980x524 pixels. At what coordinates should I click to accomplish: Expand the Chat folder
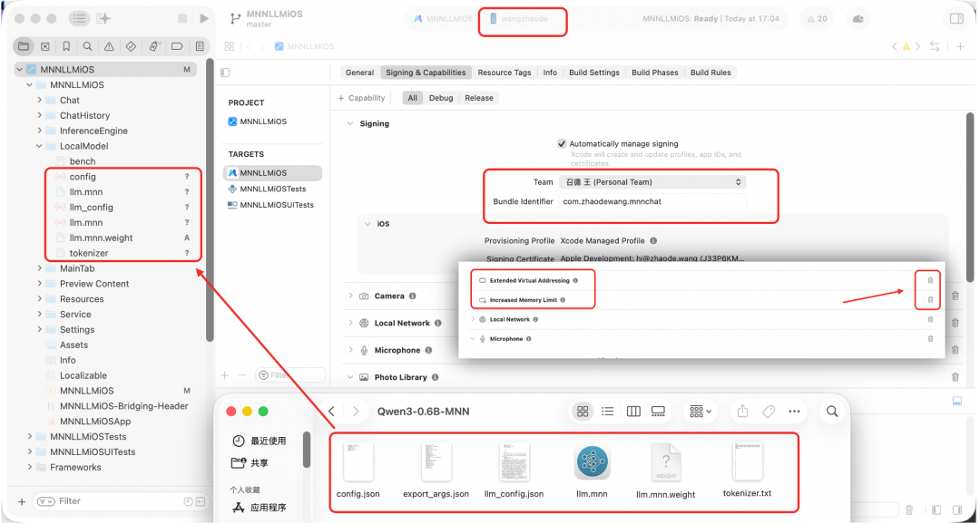click(39, 100)
